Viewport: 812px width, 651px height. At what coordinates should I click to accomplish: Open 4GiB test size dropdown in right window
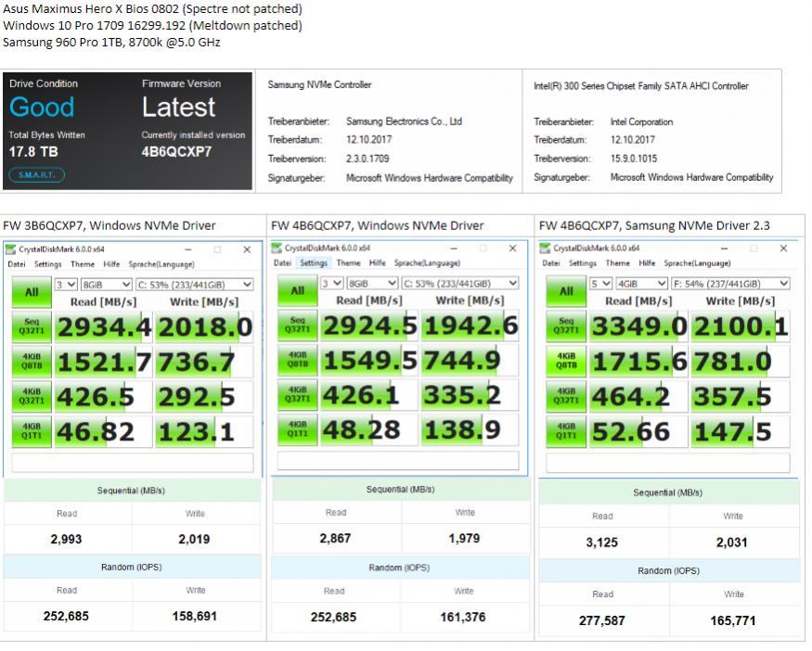tap(641, 284)
